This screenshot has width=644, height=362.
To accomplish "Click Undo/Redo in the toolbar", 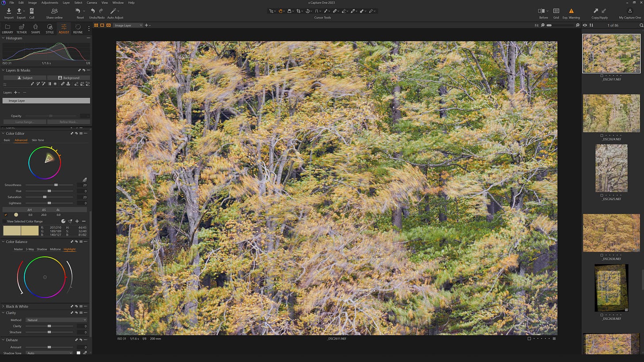I will coord(96,13).
